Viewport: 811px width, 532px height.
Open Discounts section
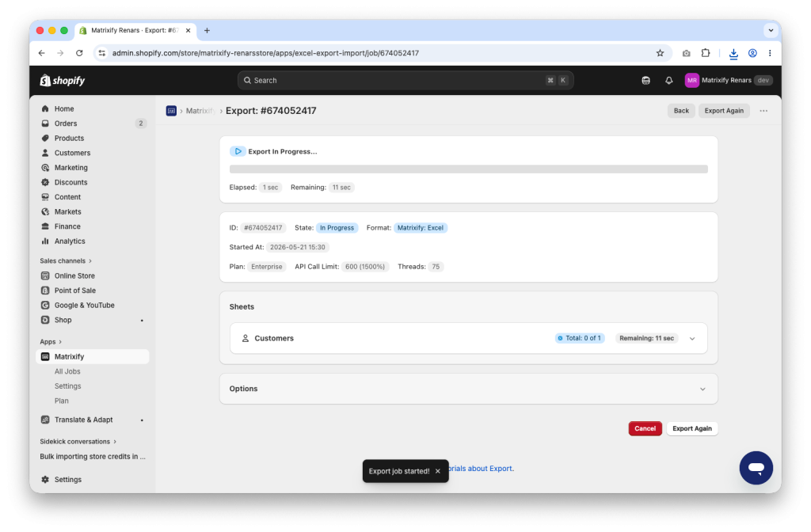click(x=70, y=183)
